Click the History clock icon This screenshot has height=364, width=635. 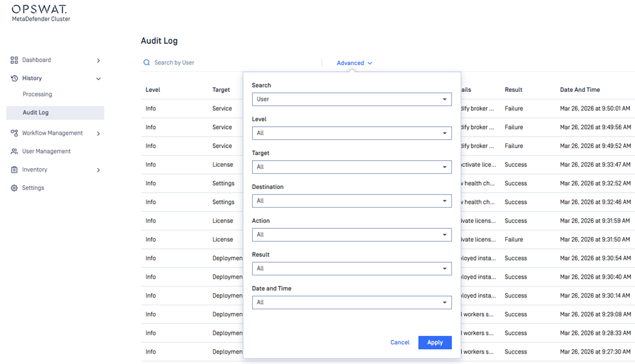click(14, 78)
